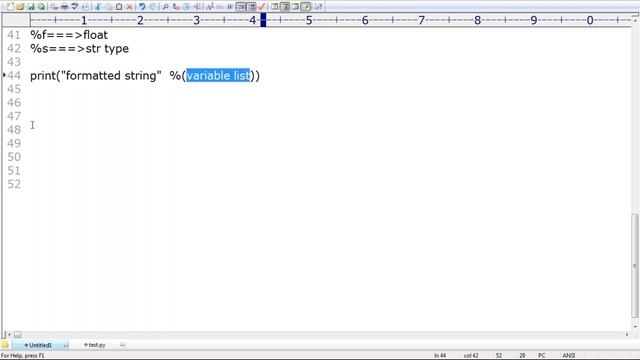
Task: Click the '%f===>float' line
Action: [69, 35]
